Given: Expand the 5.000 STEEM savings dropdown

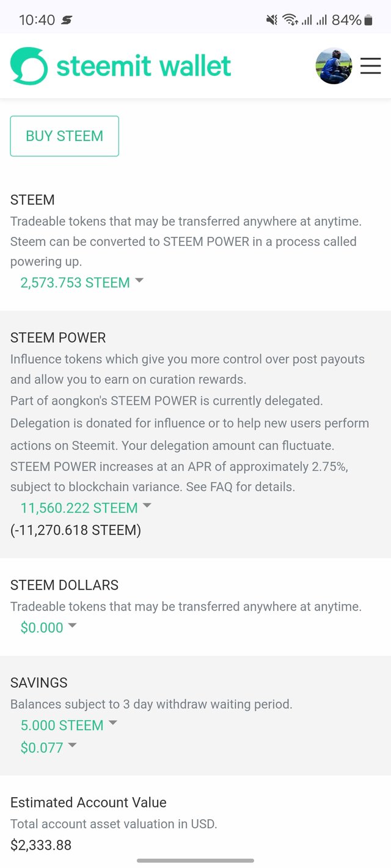Looking at the screenshot, I should click(69, 725).
